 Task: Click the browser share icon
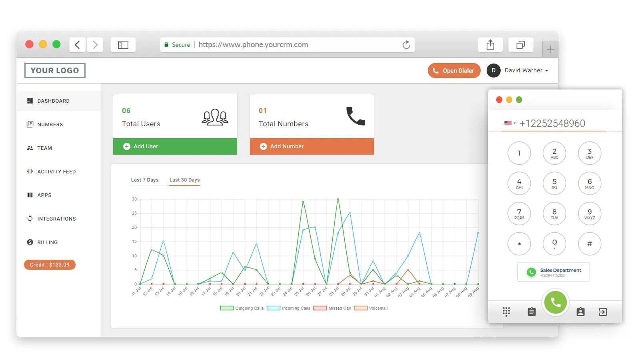pyautogui.click(x=490, y=45)
